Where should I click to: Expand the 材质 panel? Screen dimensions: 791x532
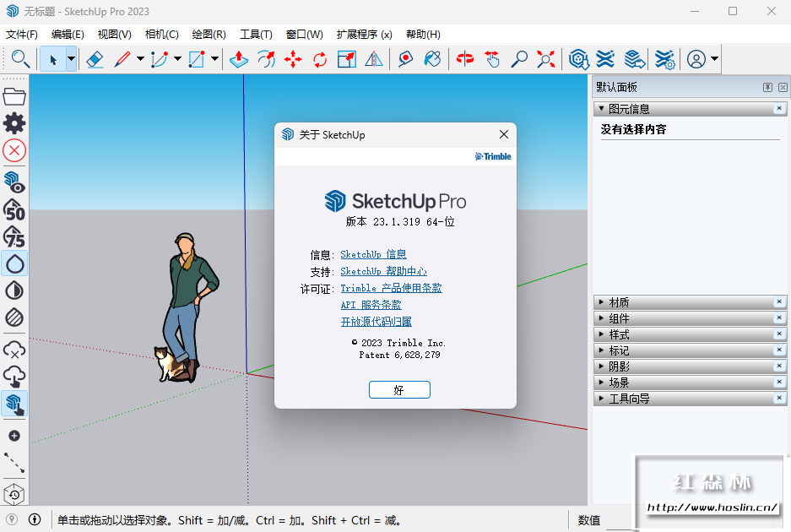pyautogui.click(x=619, y=302)
